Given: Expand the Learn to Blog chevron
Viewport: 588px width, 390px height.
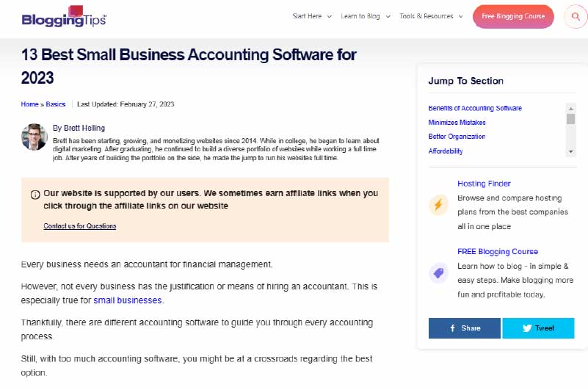Looking at the screenshot, I should pos(388,16).
